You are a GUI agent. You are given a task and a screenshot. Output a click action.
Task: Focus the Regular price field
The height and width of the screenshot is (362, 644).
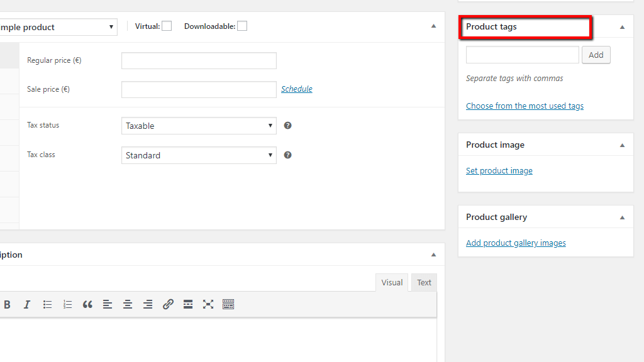[x=199, y=61]
